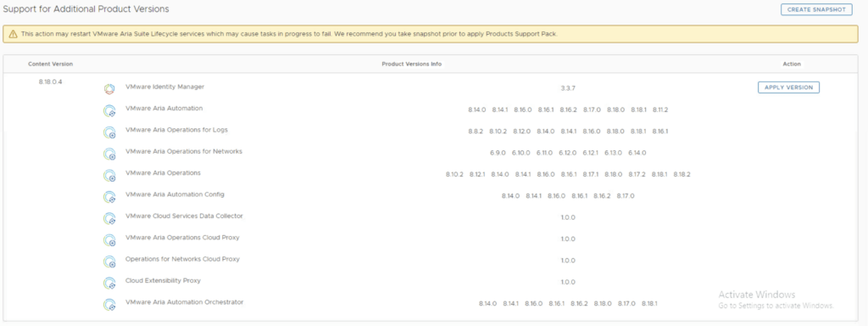Image resolution: width=868 pixels, height=326 pixels.
Task: Select the Content Version column header
Action: click(50, 64)
